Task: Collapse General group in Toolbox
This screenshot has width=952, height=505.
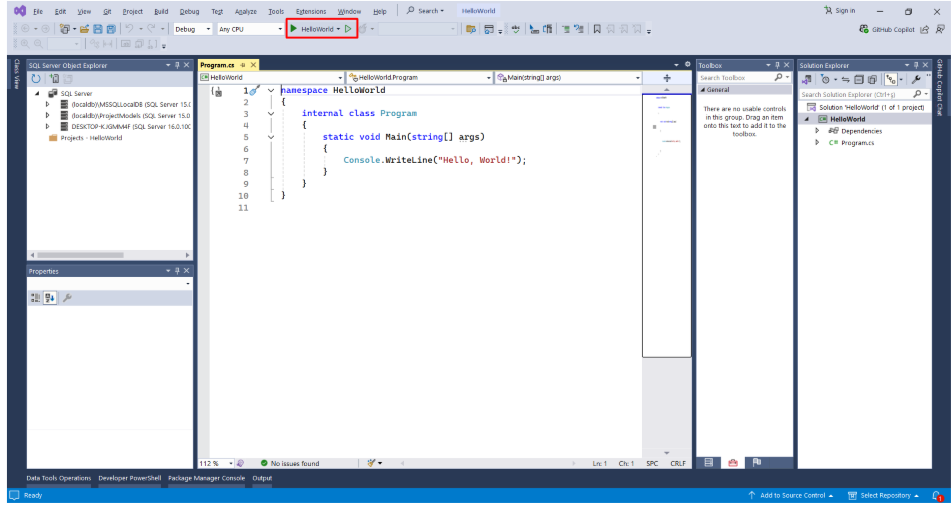Action: click(703, 90)
